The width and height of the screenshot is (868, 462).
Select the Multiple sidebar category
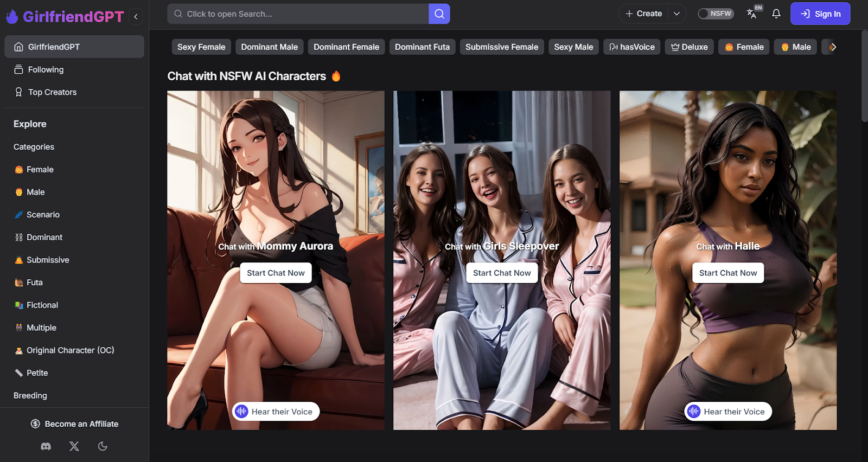(35, 328)
